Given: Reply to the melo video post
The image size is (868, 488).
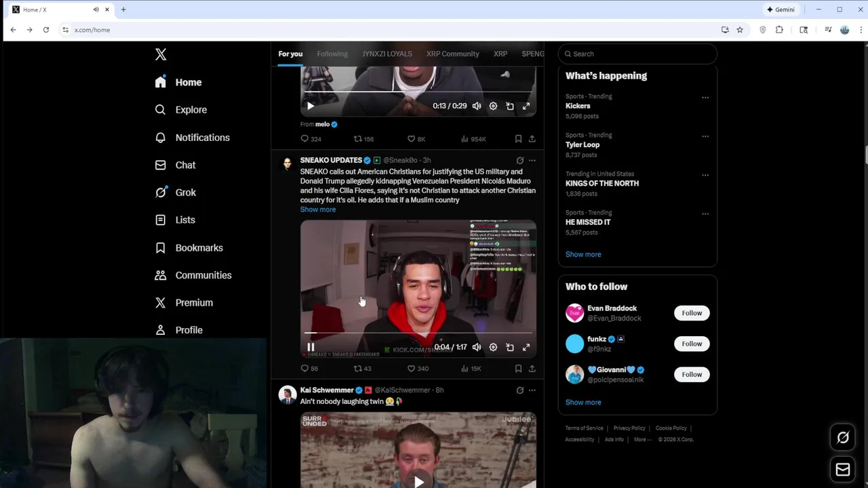Looking at the screenshot, I should (311, 139).
